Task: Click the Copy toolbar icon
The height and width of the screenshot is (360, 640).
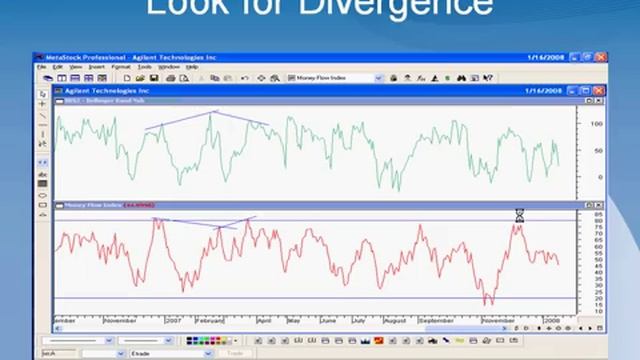Action: [x=215, y=78]
